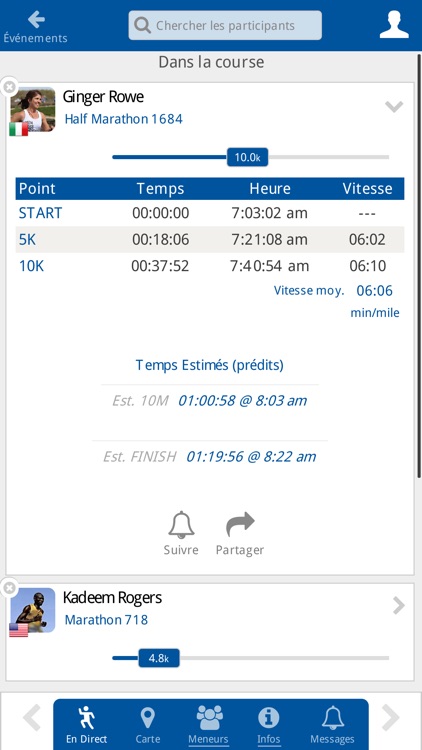Image resolution: width=422 pixels, height=750 pixels.
Task: Remove Ginger Rowe with the x button
Action: (9, 87)
